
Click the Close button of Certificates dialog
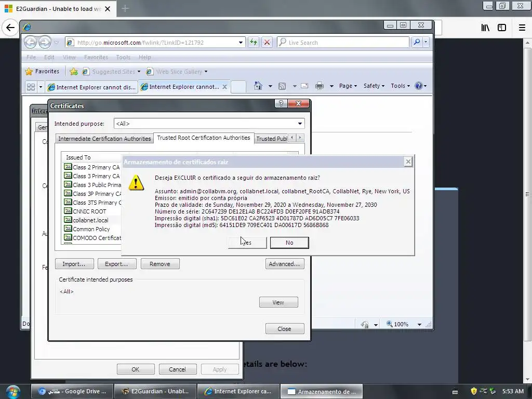284,328
